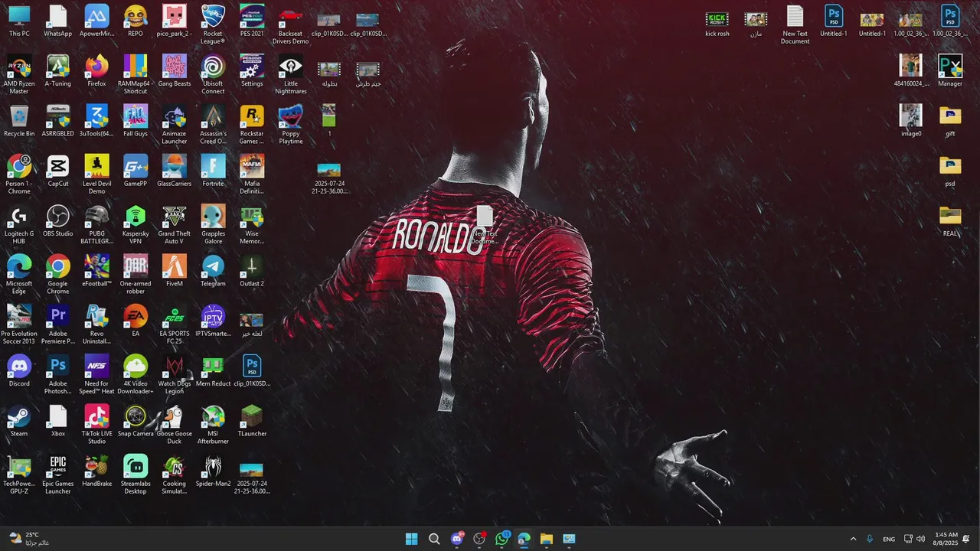Launch Poppy Playtime from the desktop
Screen dimensions: 980x551
pyautogui.click(x=290, y=124)
